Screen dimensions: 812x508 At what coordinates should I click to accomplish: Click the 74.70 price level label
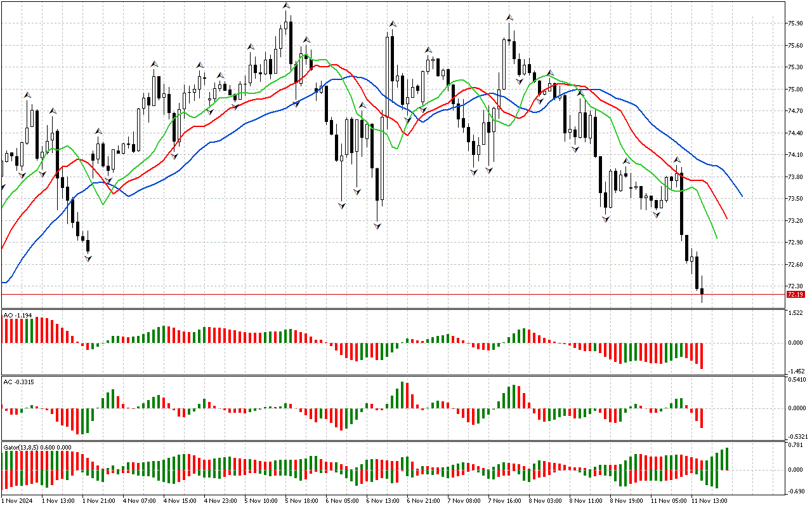(796, 111)
